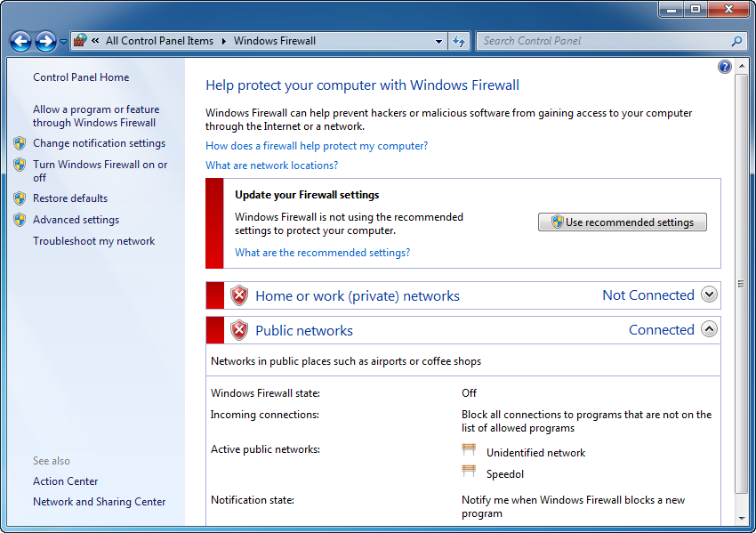The width and height of the screenshot is (756, 533).
Task: Click the red shield icon for private networks
Action: pos(238,295)
